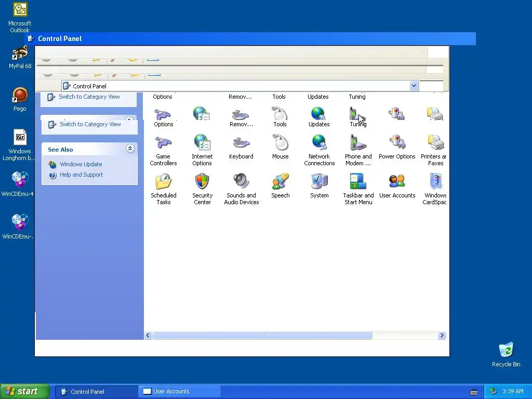Open Printers and Faxes
532x399 pixels.
pyautogui.click(x=434, y=151)
